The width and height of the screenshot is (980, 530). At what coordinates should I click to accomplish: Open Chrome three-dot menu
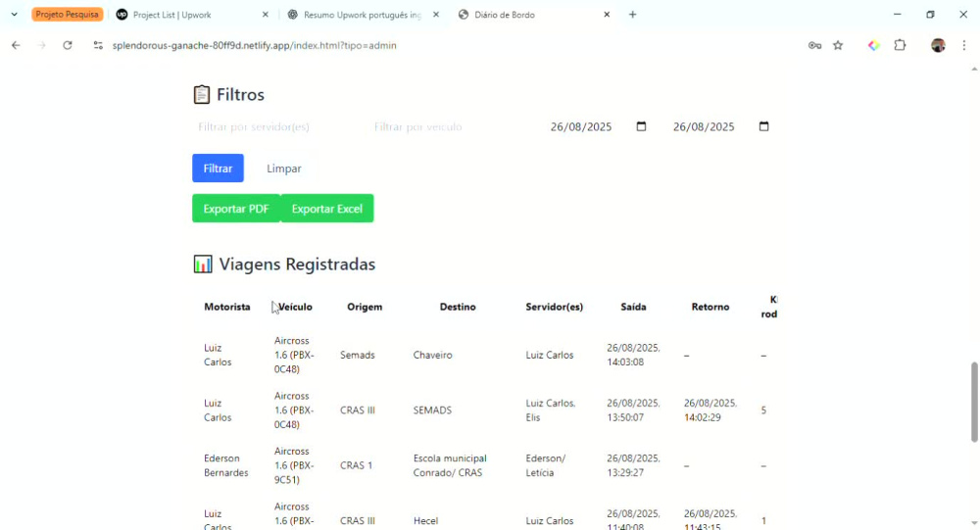click(x=964, y=45)
